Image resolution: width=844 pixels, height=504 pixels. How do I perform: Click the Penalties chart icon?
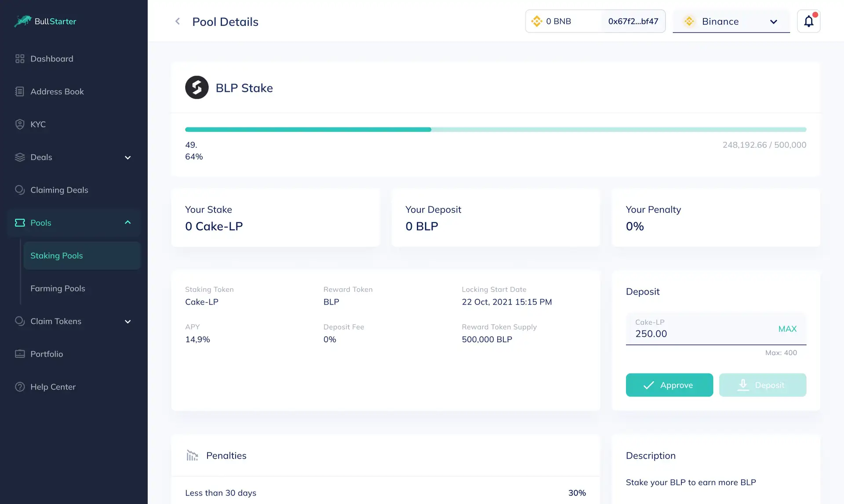point(192,455)
